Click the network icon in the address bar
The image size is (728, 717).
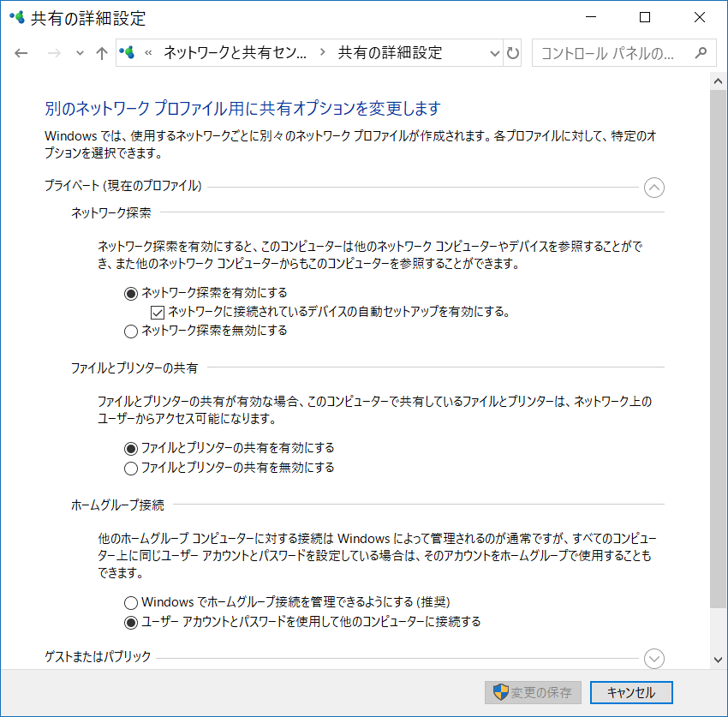tap(127, 52)
